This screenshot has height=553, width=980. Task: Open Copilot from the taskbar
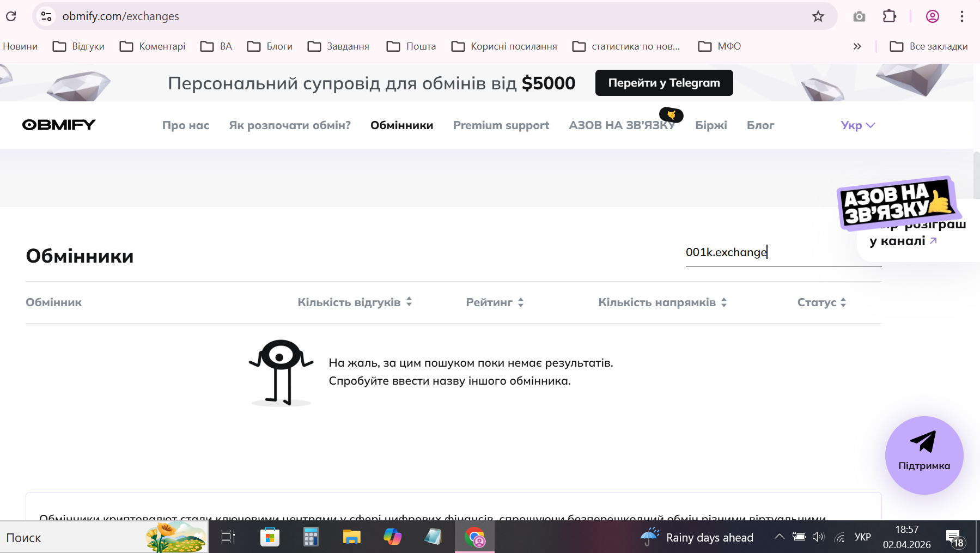tap(392, 537)
